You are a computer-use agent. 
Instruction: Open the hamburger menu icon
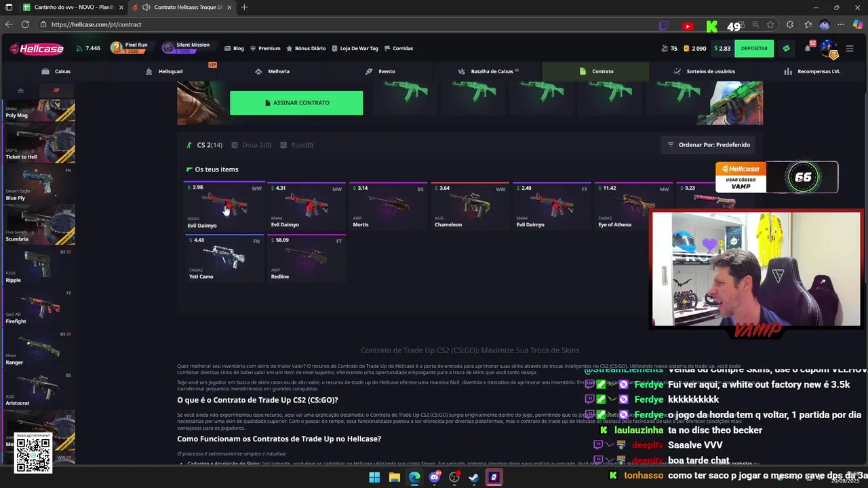850,49
